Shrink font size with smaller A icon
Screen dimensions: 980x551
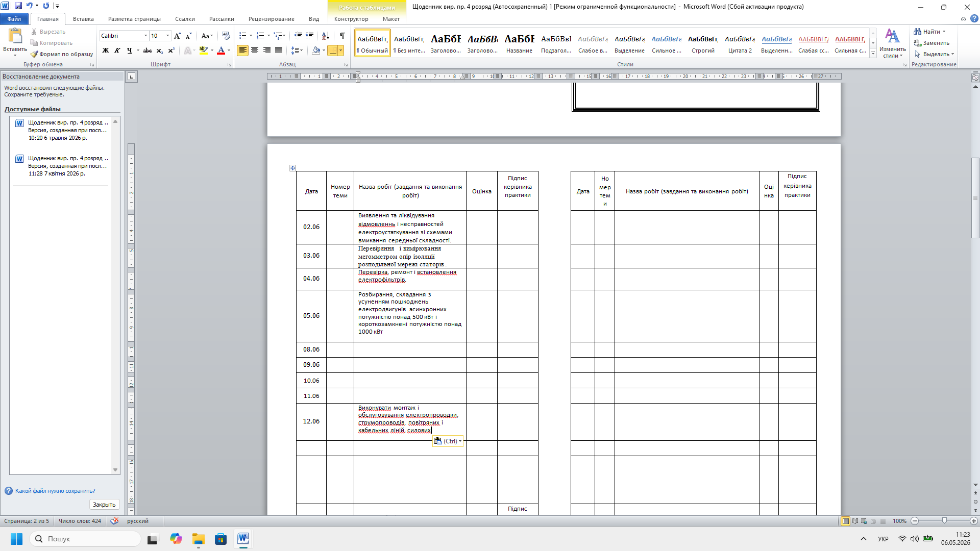(188, 36)
